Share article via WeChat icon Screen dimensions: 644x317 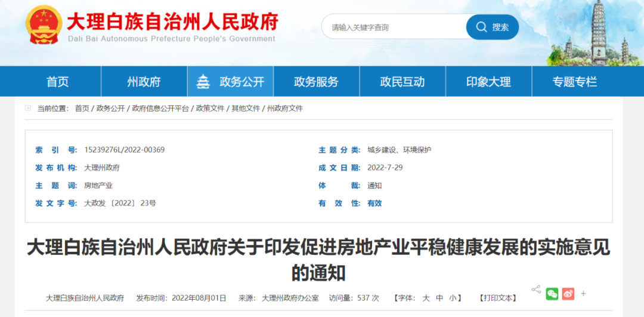pos(552,294)
